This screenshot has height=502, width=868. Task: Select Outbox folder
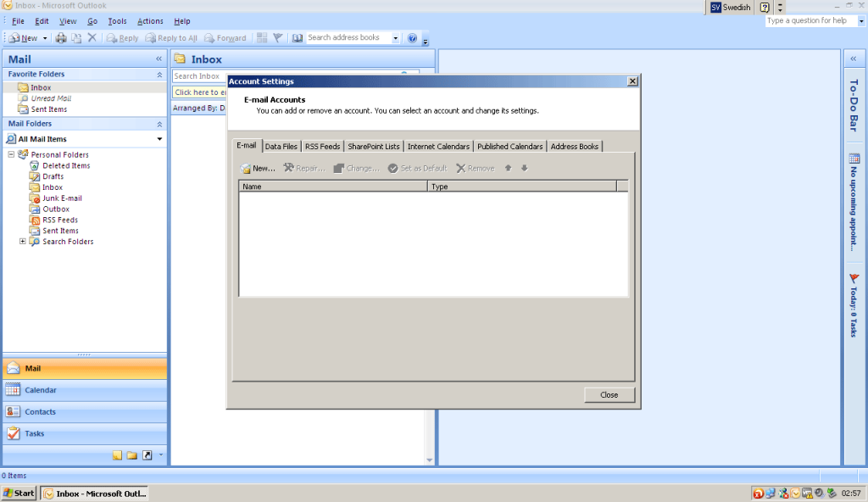tap(56, 209)
